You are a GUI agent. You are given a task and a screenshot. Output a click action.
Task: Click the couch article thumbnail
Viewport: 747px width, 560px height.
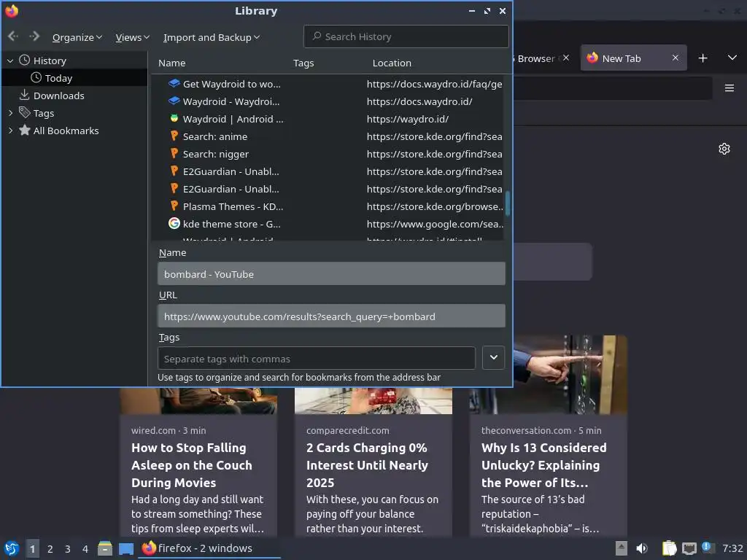pyautogui.click(x=198, y=400)
